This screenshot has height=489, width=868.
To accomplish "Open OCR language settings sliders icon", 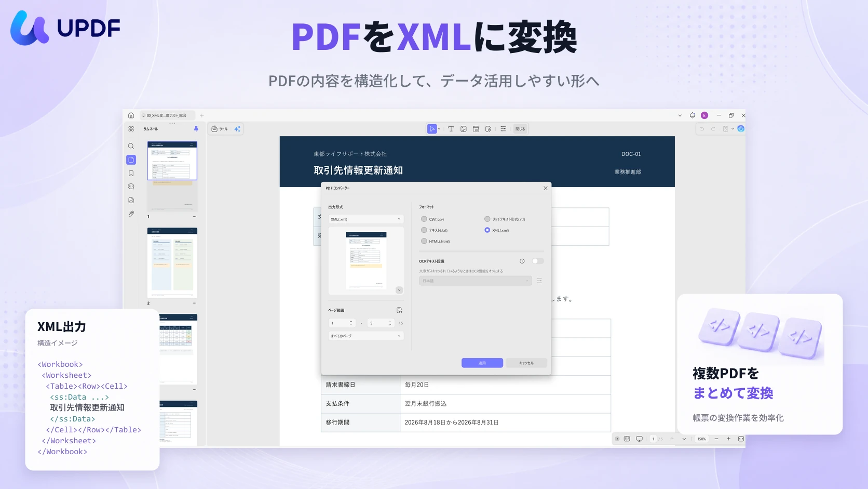I will click(x=539, y=281).
